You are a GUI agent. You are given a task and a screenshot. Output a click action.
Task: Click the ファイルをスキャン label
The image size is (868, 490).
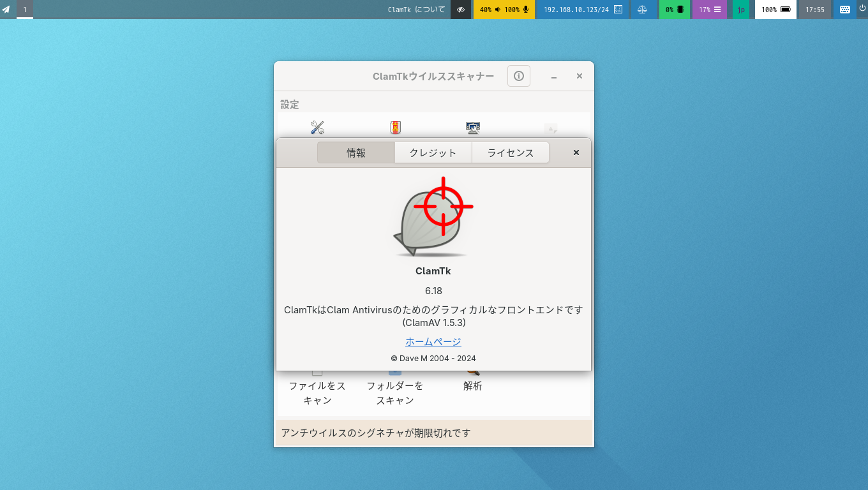317,393
